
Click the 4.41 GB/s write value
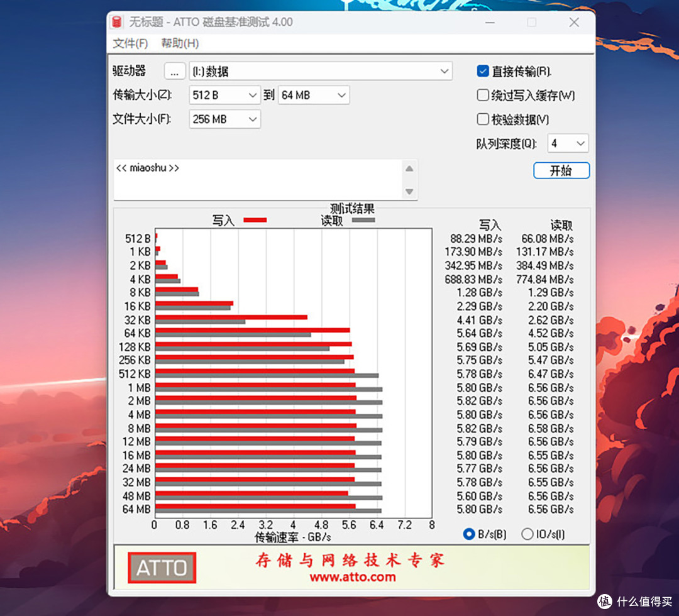tap(479, 321)
